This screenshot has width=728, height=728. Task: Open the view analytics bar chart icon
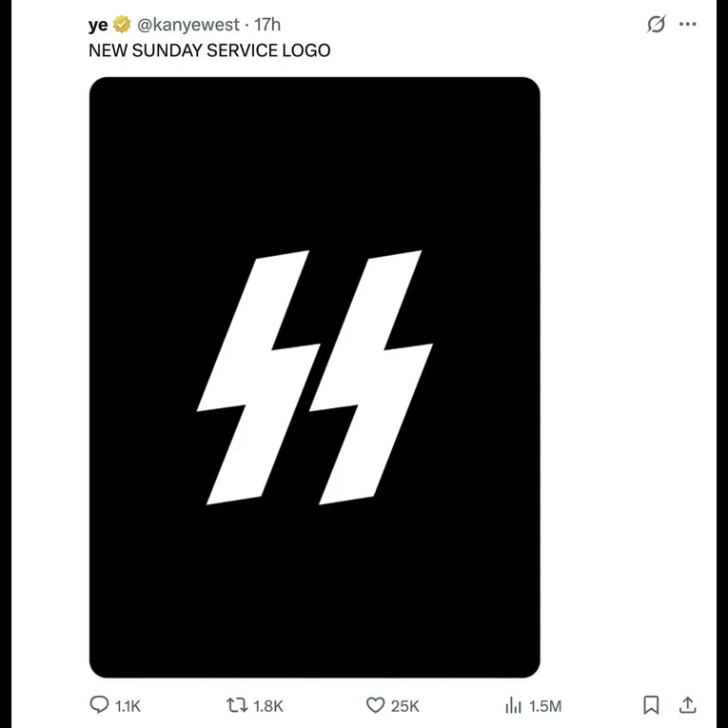513,705
